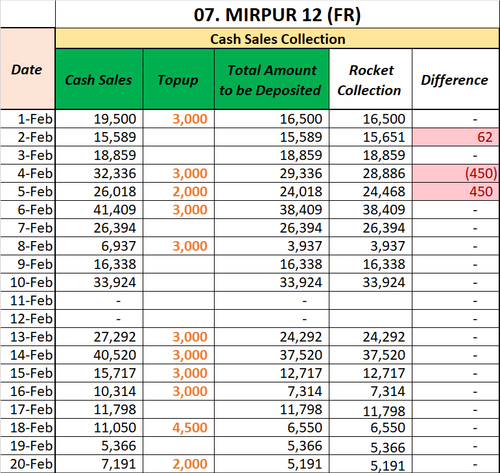Screen dimensions: 500x473
Task: Select the highlighted difference cell 62
Action: click(456, 137)
